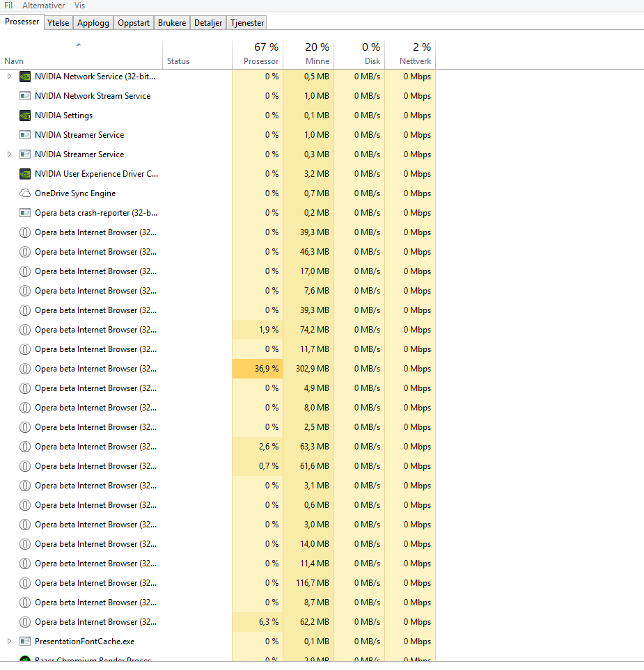Click Opera icon on the 8,0 MB row

click(x=25, y=408)
